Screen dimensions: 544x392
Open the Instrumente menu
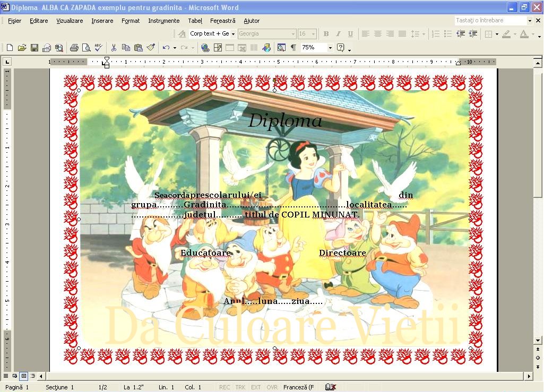click(164, 21)
